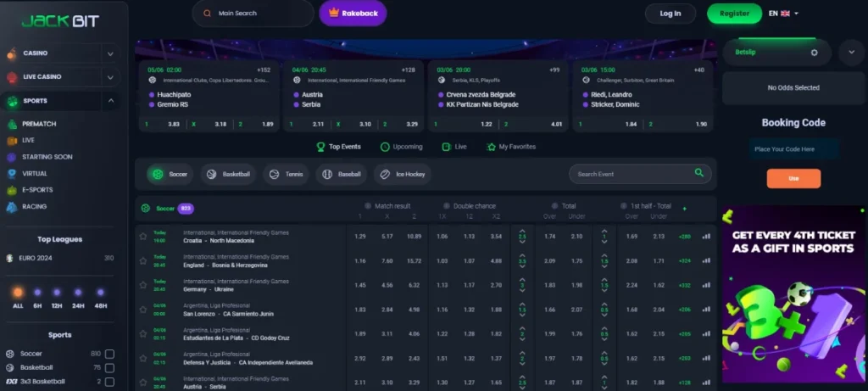Click the Virtual sidebar icon
The image size is (868, 391).
[x=12, y=173]
